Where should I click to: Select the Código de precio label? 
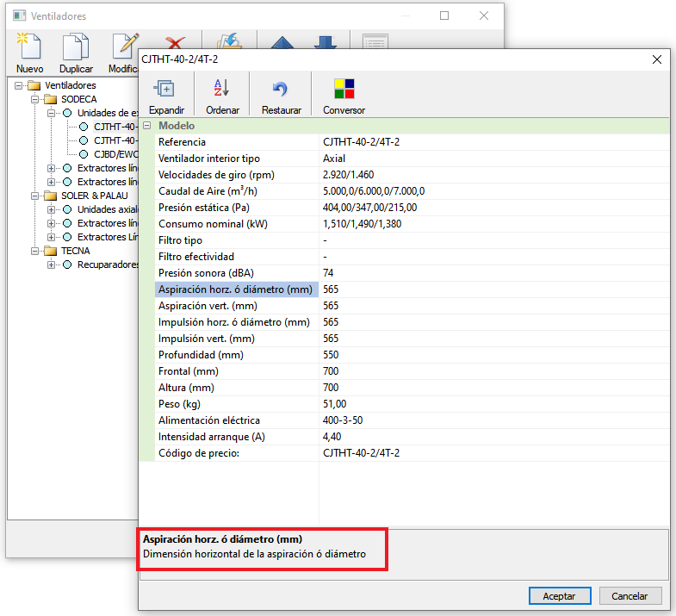(199, 453)
